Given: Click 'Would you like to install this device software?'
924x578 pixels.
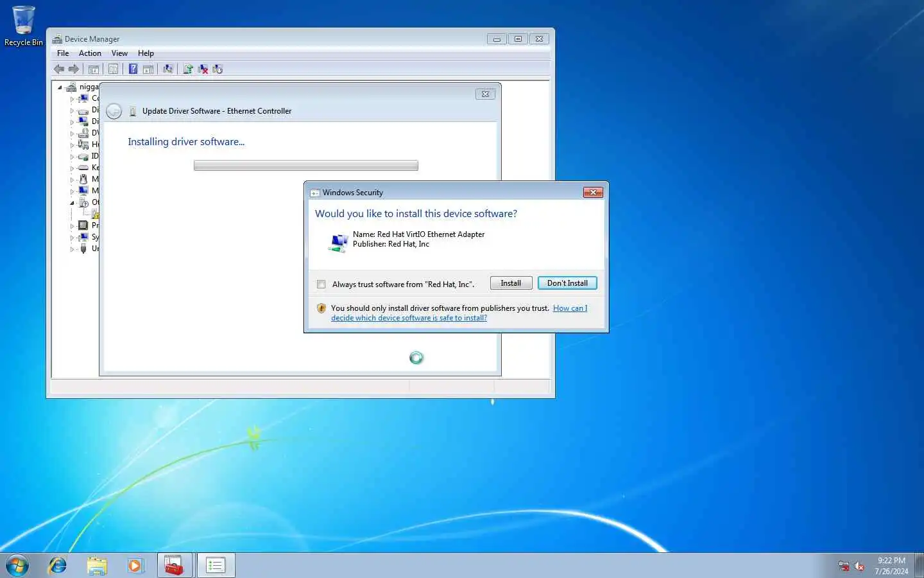Looking at the screenshot, I should [416, 214].
